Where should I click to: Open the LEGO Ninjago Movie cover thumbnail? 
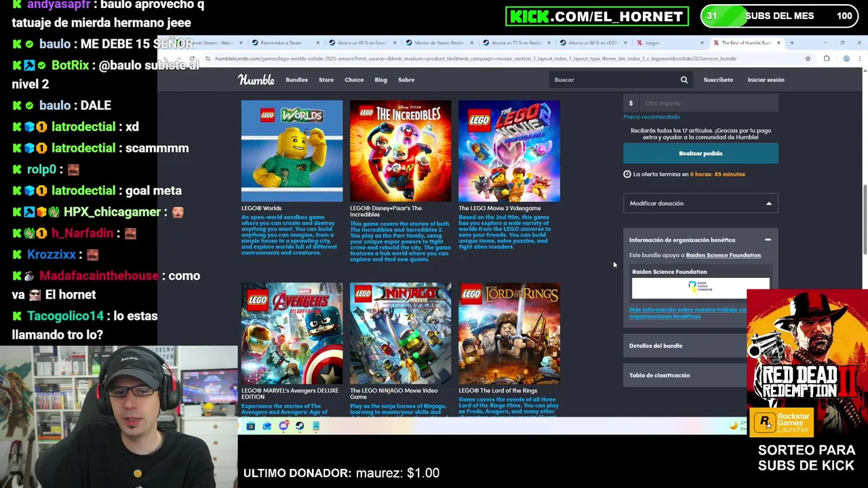tap(400, 333)
